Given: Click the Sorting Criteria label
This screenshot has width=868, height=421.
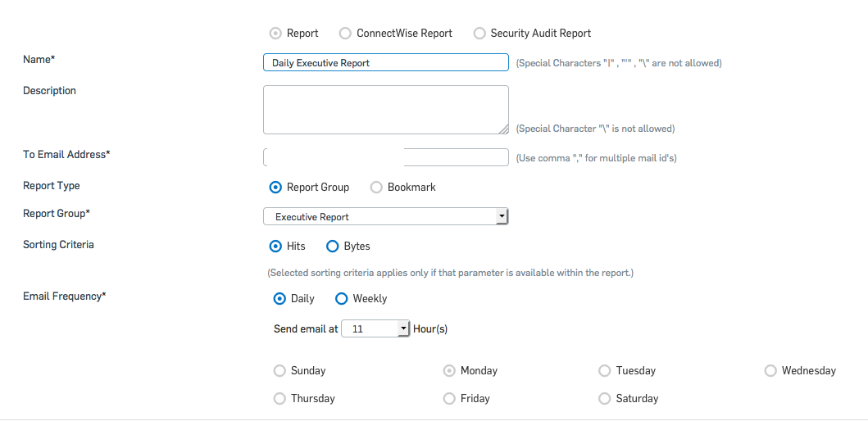Looking at the screenshot, I should click(58, 245).
